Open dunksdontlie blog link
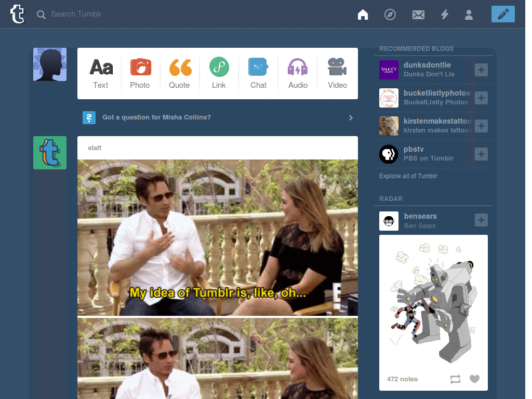The height and width of the screenshot is (399, 532). click(x=427, y=65)
